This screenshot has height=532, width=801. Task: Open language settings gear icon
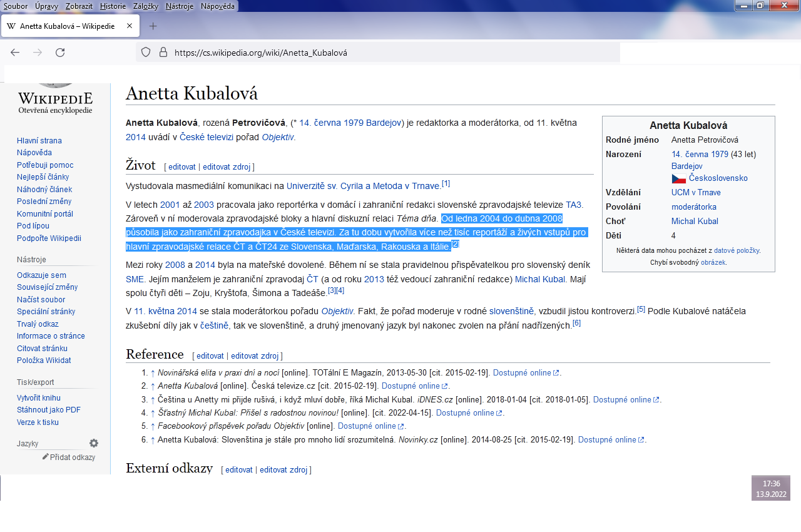[x=94, y=443]
